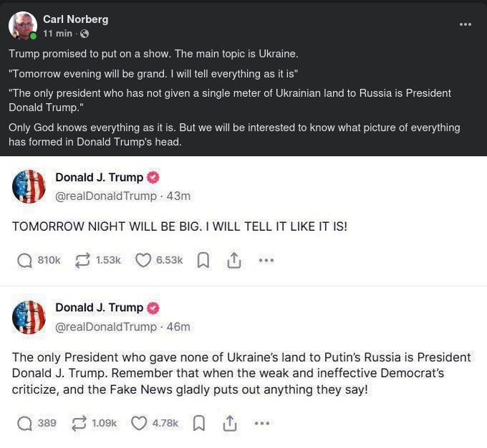Click the verified badge on the first Trump post

point(153,178)
